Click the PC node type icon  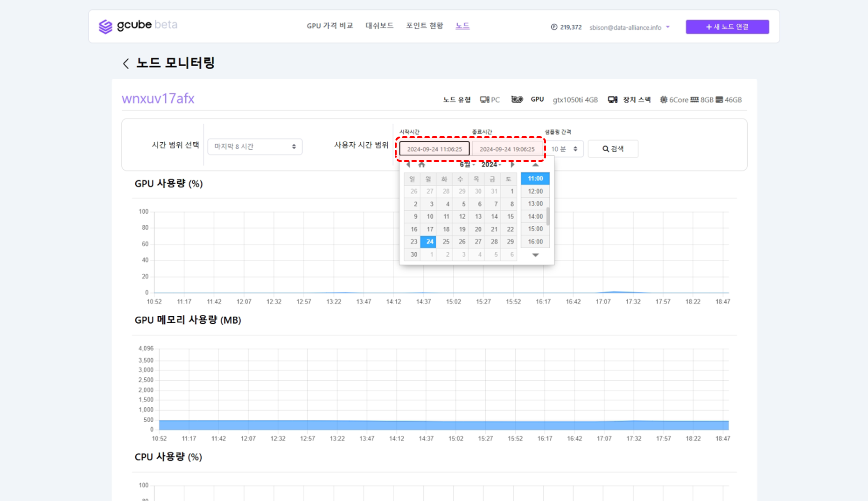click(x=484, y=99)
